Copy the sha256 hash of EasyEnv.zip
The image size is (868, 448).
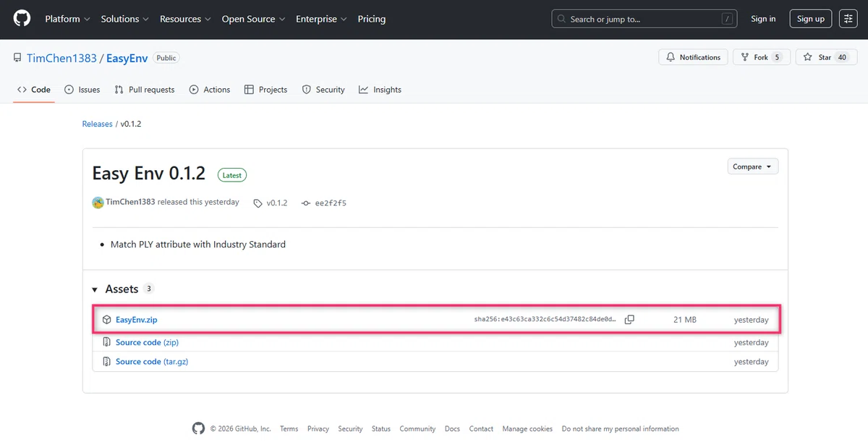pyautogui.click(x=629, y=319)
